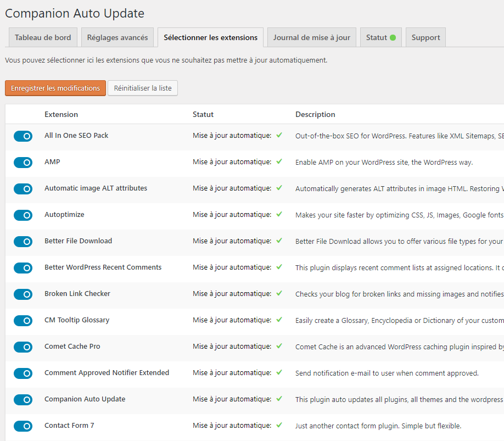This screenshot has width=504, height=441.
Task: Click the Comment Approved Notifier Extended name
Action: (x=107, y=372)
